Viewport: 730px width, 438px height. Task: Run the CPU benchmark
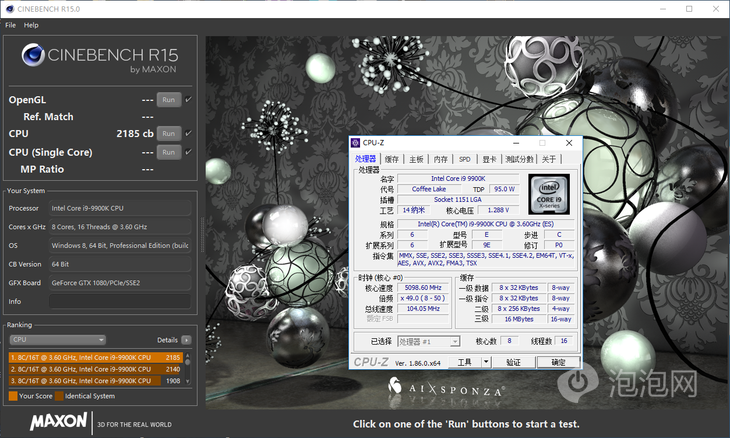(169, 134)
